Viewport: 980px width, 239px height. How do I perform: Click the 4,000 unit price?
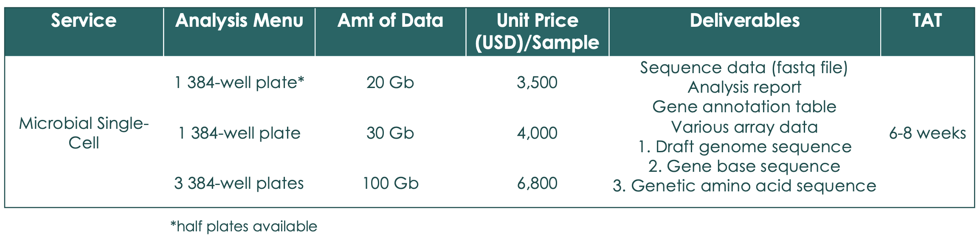537,133
